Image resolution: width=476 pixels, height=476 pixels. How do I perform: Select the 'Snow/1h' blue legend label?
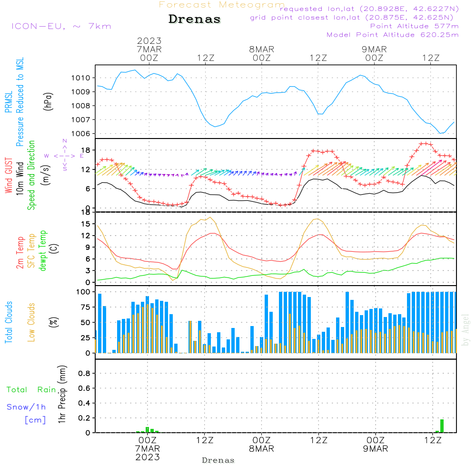(26, 407)
